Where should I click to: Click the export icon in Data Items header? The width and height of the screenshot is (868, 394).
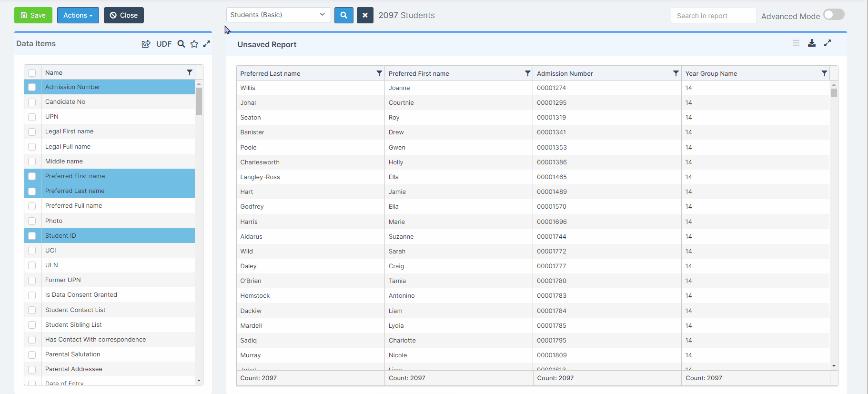tap(146, 44)
